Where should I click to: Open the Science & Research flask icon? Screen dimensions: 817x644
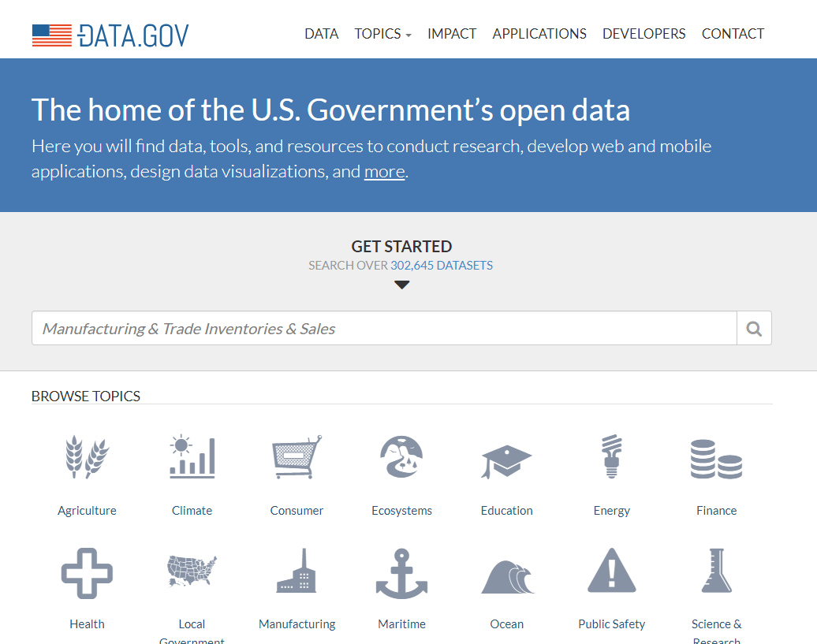[717, 571]
